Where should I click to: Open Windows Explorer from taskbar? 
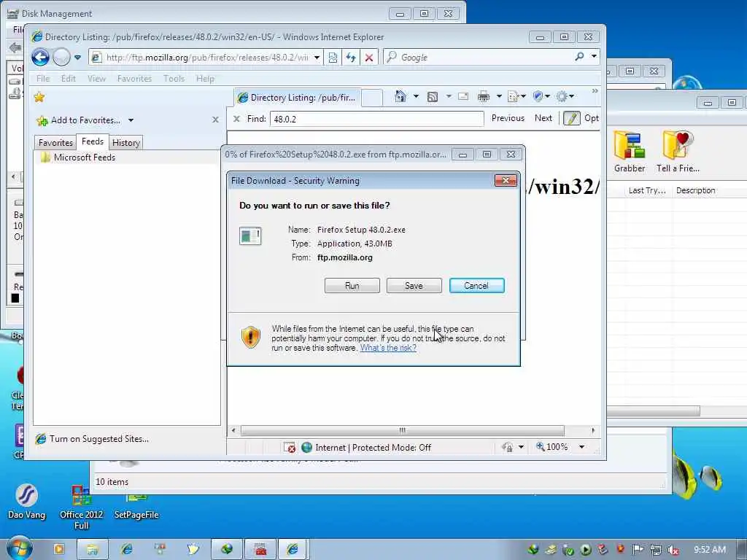[93, 550]
